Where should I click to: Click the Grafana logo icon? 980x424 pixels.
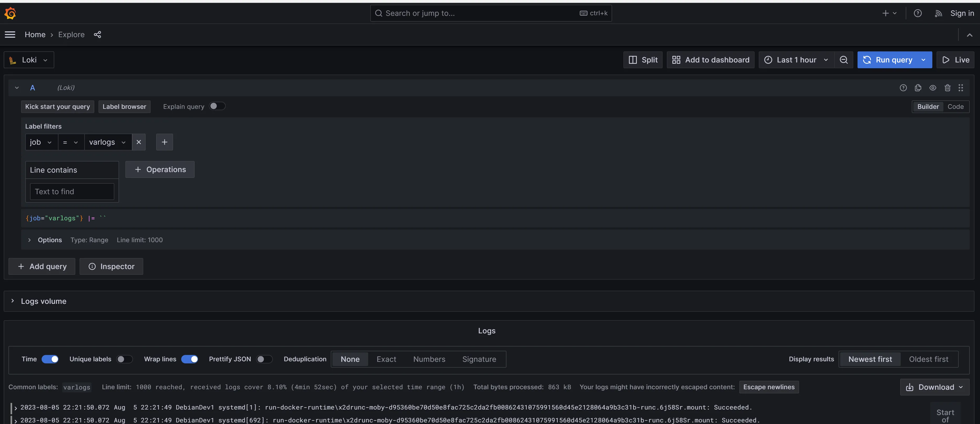click(10, 13)
